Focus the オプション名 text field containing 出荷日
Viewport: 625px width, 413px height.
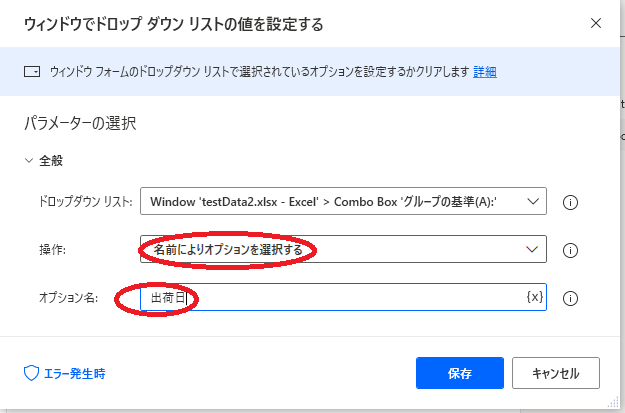pos(330,298)
